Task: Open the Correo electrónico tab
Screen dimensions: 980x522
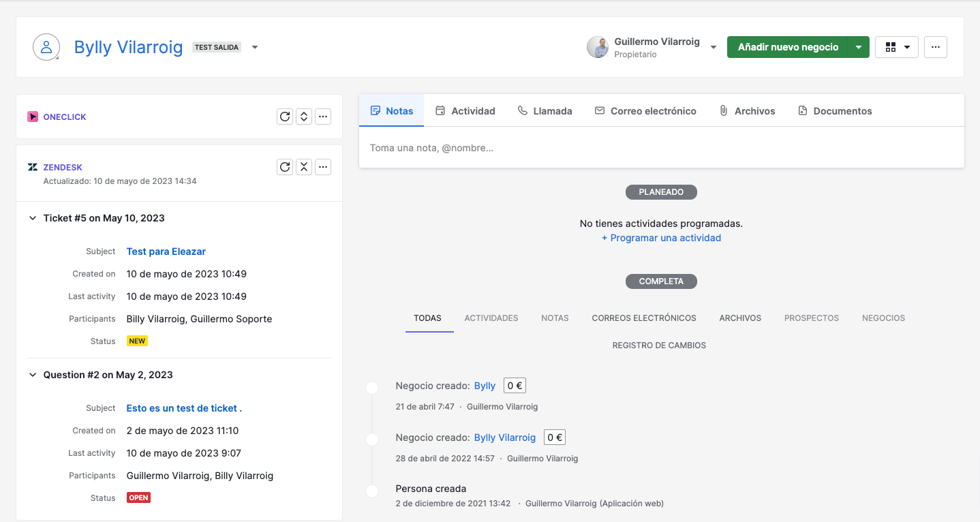Action: (x=645, y=110)
